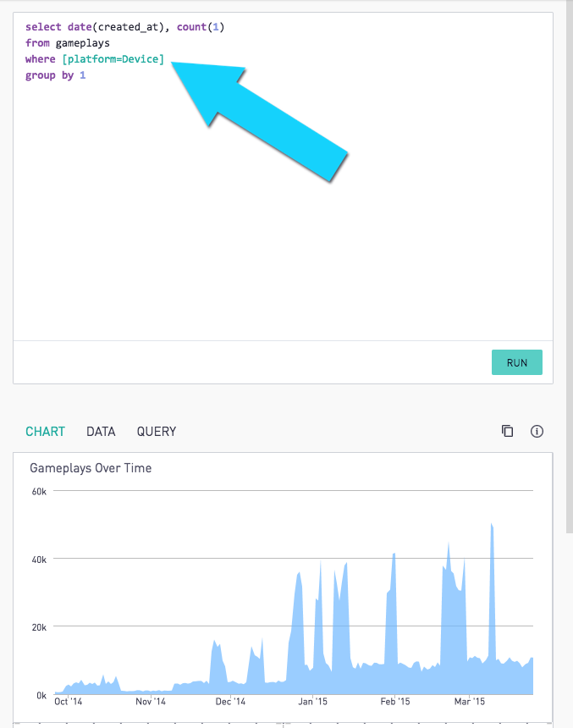Click the Dec '14 axis label
The height and width of the screenshot is (728, 573).
(x=230, y=701)
